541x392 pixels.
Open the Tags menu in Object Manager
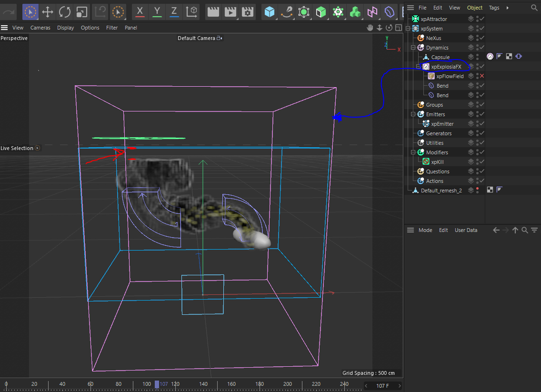tap(494, 8)
